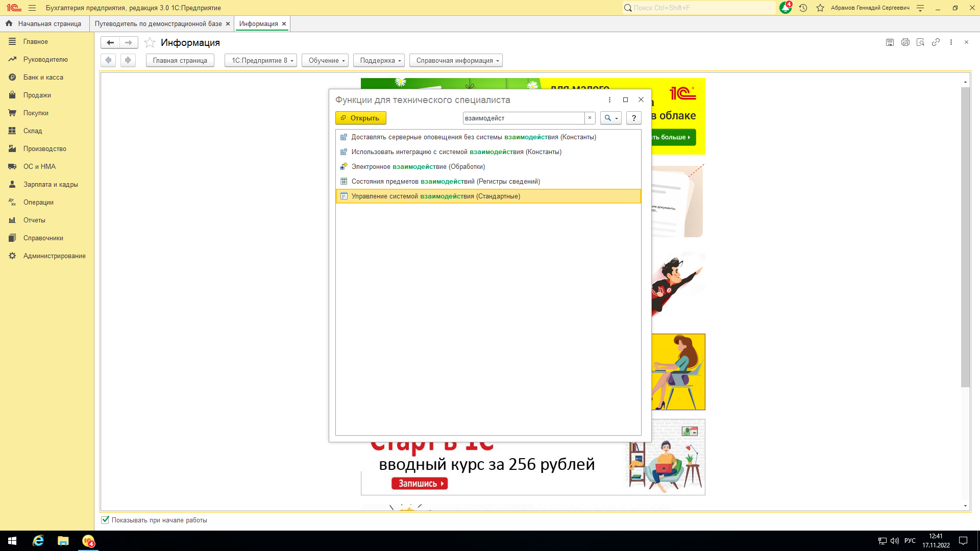Select 'Состояния предметов взаимодействий' row
This screenshot has width=980, height=551.
488,182
